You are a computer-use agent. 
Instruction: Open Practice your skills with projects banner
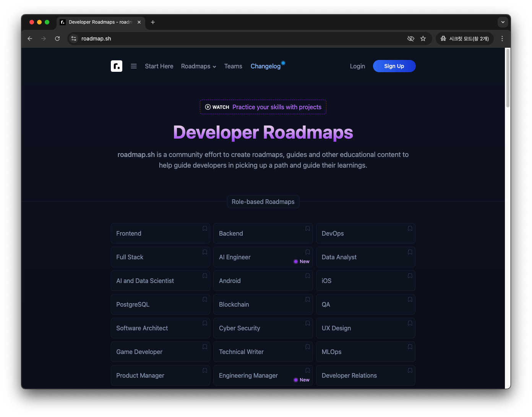point(263,107)
